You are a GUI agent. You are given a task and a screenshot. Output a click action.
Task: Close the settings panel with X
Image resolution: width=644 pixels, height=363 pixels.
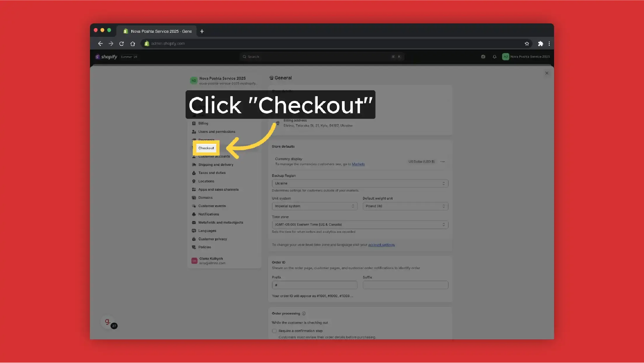pyautogui.click(x=546, y=73)
